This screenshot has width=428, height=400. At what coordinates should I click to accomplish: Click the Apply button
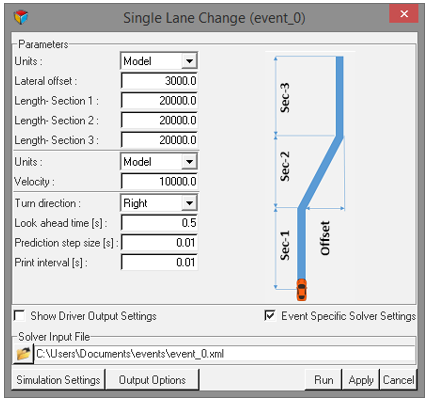(361, 380)
